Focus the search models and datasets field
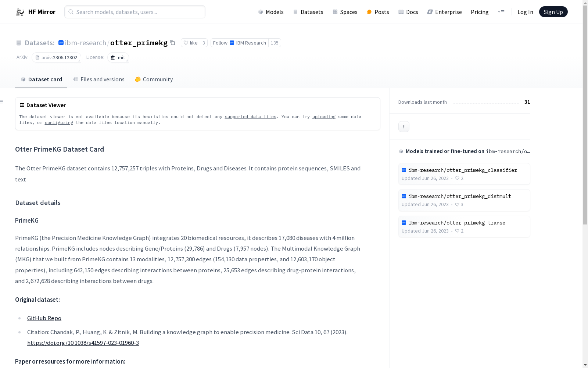Image resolution: width=588 pixels, height=368 pixels. (135, 12)
